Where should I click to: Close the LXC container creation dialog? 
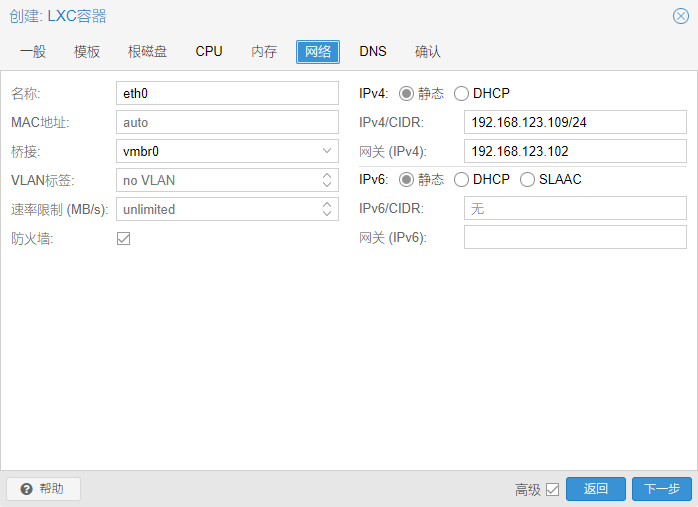click(x=680, y=16)
